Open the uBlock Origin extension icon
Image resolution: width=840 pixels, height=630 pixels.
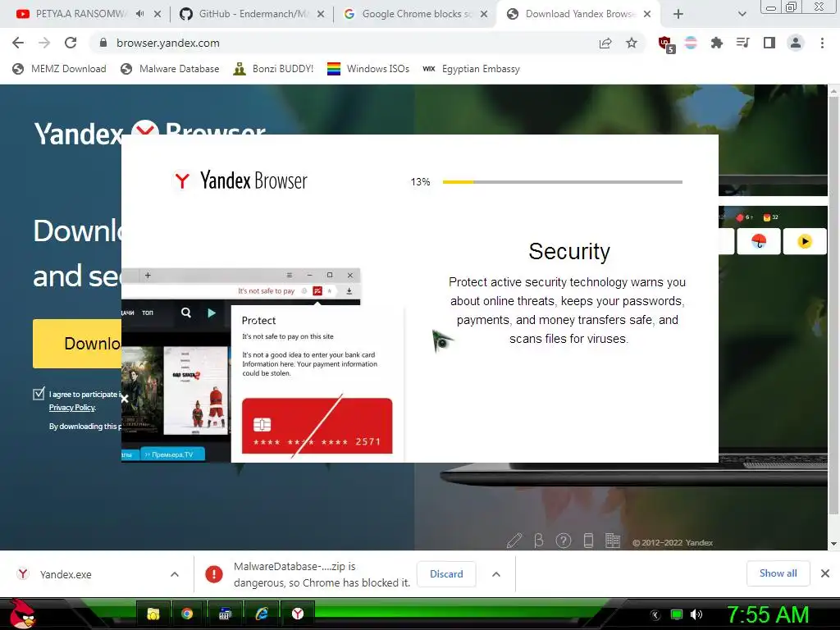[666, 44]
